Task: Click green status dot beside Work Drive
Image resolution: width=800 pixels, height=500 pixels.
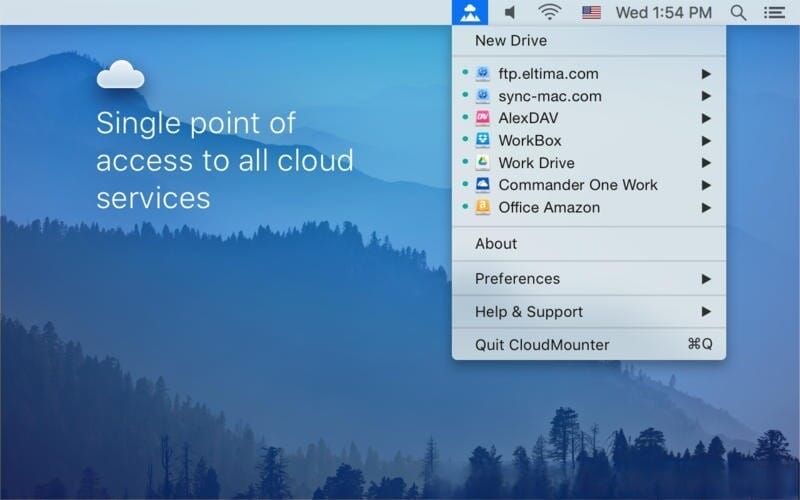Action: (465, 162)
